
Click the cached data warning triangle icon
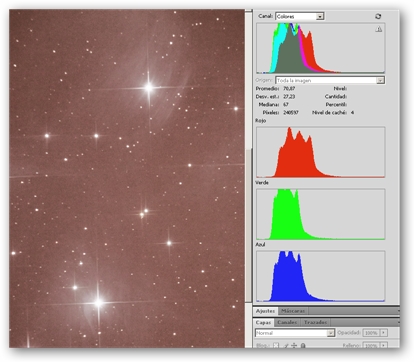point(379,29)
